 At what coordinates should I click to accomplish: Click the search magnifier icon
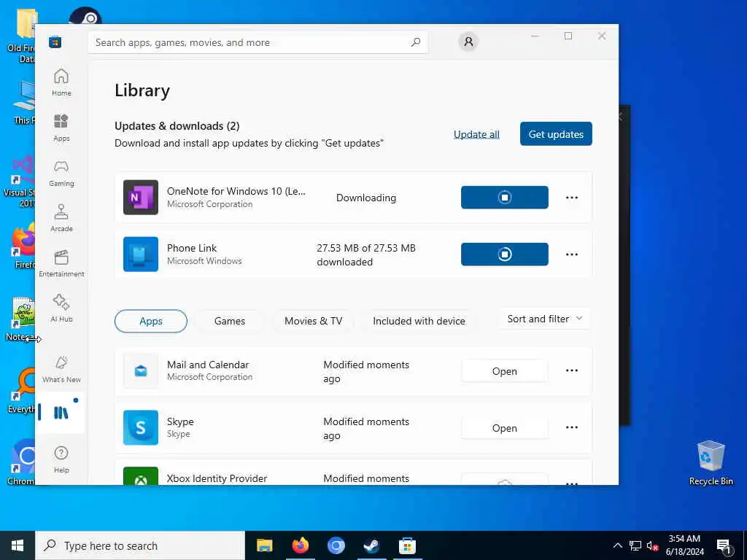click(415, 42)
